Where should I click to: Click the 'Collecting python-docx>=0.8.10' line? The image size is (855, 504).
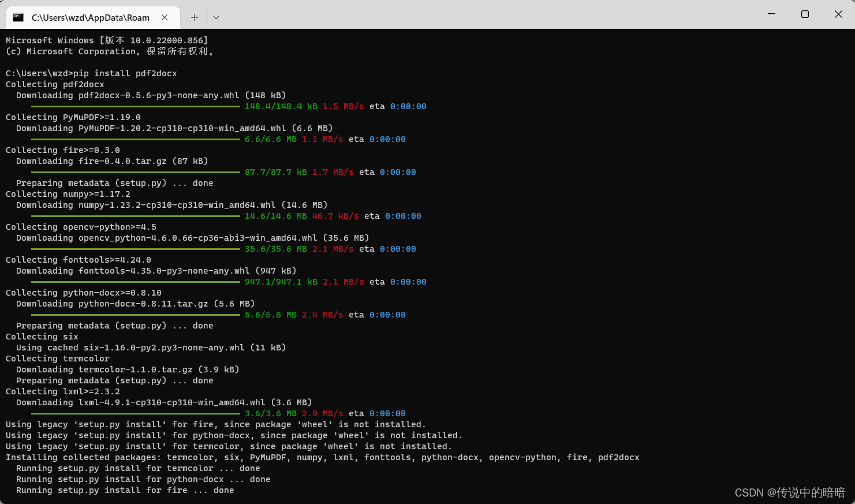[x=84, y=293]
